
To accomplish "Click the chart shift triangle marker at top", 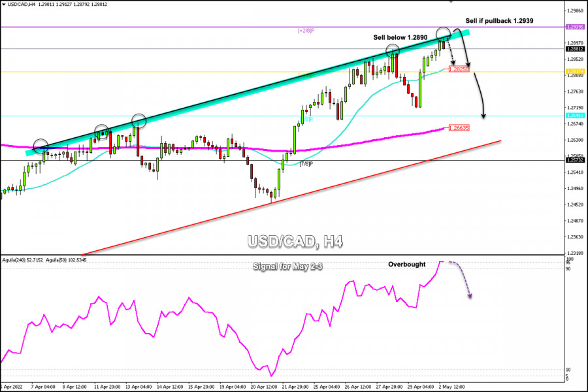I will click(451, 1).
